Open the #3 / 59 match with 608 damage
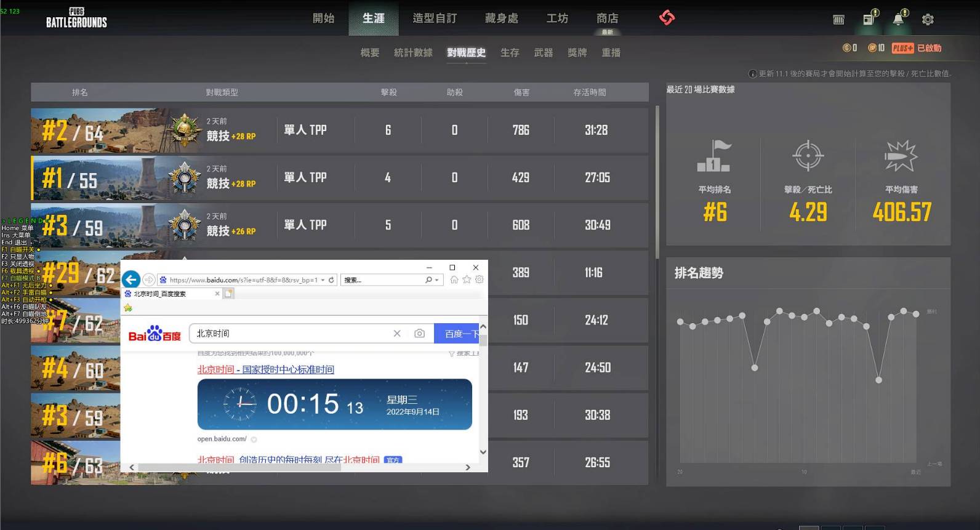980x530 pixels. click(339, 225)
